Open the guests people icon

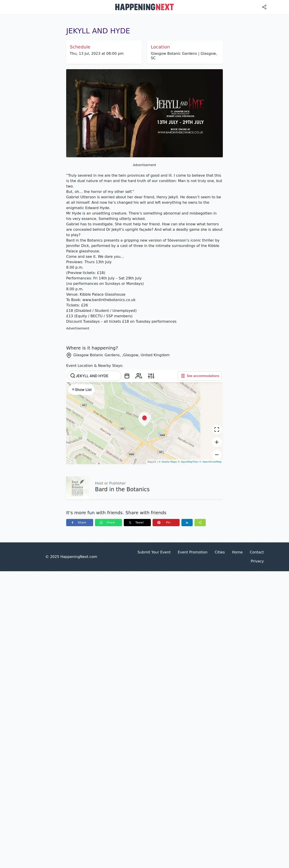pyautogui.click(x=139, y=376)
